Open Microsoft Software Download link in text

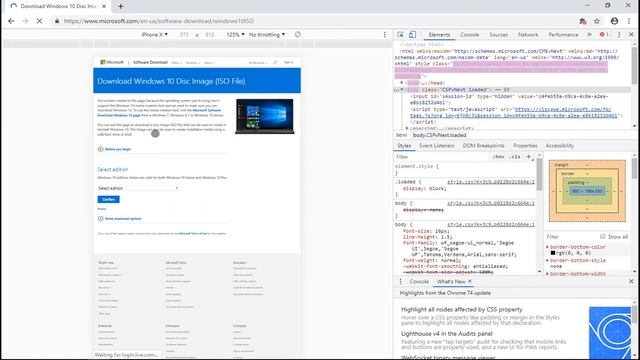tap(159, 113)
